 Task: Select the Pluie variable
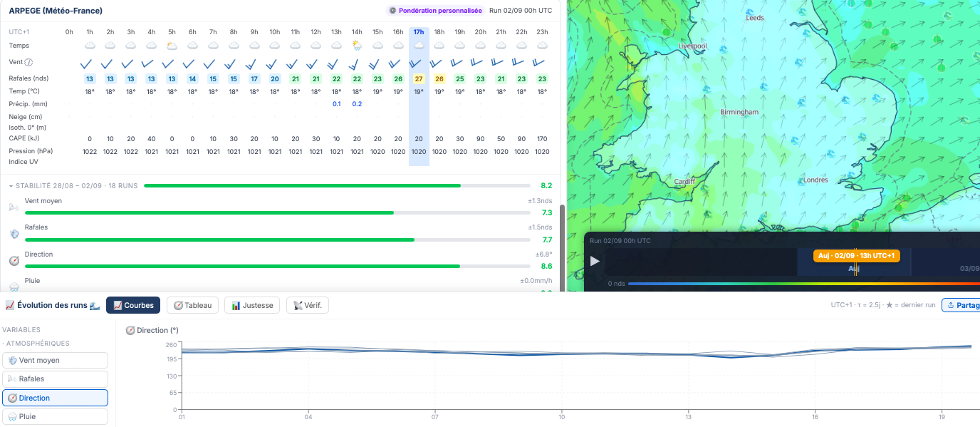pyautogui.click(x=55, y=416)
